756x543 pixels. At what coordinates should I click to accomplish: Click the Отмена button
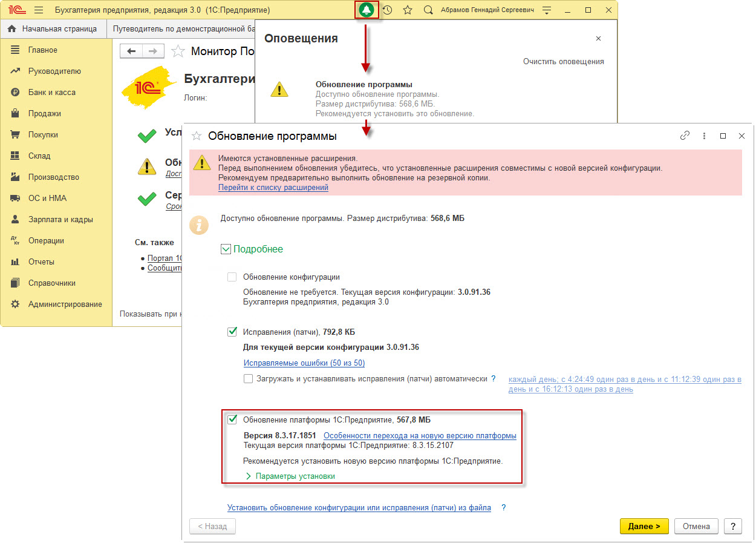pos(696,526)
